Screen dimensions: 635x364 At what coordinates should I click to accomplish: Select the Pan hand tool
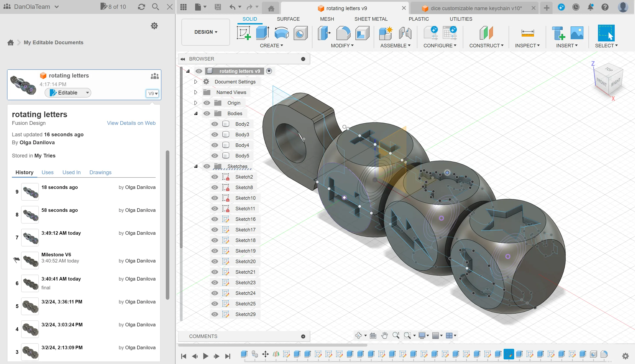[x=385, y=336]
